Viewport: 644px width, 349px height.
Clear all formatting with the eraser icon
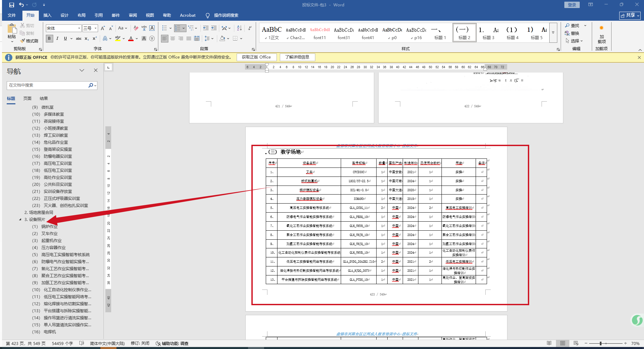click(136, 28)
